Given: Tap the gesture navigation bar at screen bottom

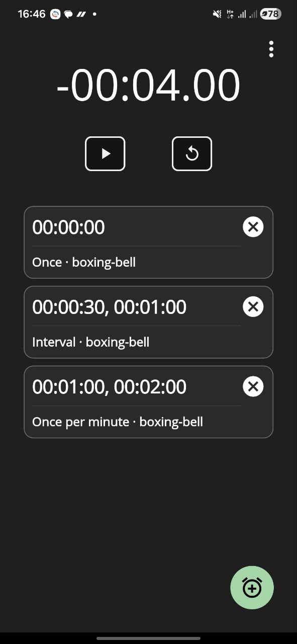Looking at the screenshot, I should pyautogui.click(x=148, y=638).
